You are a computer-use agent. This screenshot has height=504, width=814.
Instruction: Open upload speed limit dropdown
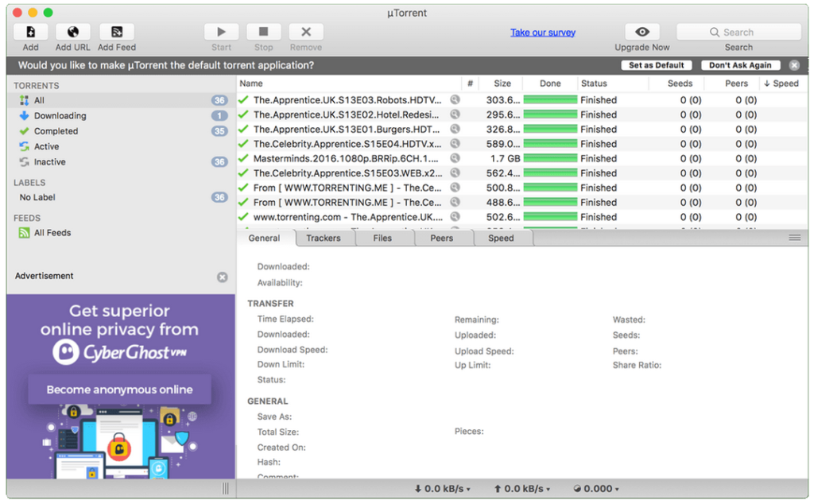point(521,489)
